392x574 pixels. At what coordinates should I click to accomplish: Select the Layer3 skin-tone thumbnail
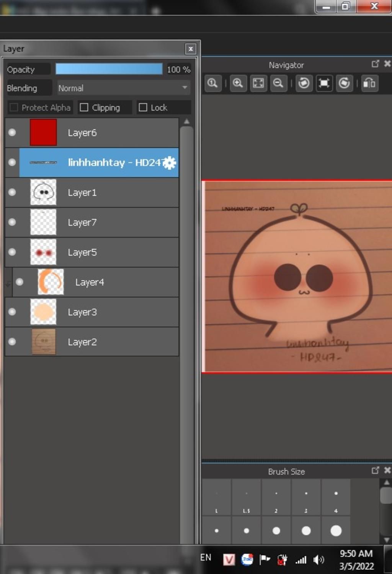tap(43, 312)
